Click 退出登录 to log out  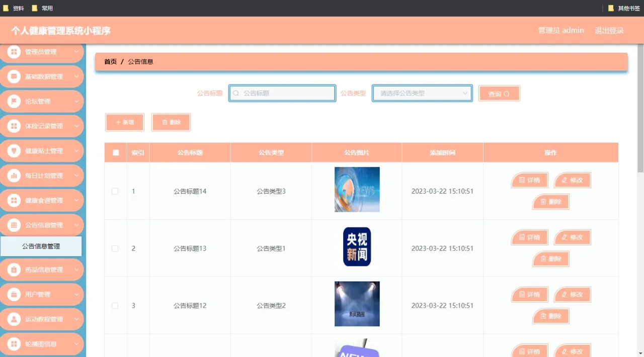coord(609,31)
